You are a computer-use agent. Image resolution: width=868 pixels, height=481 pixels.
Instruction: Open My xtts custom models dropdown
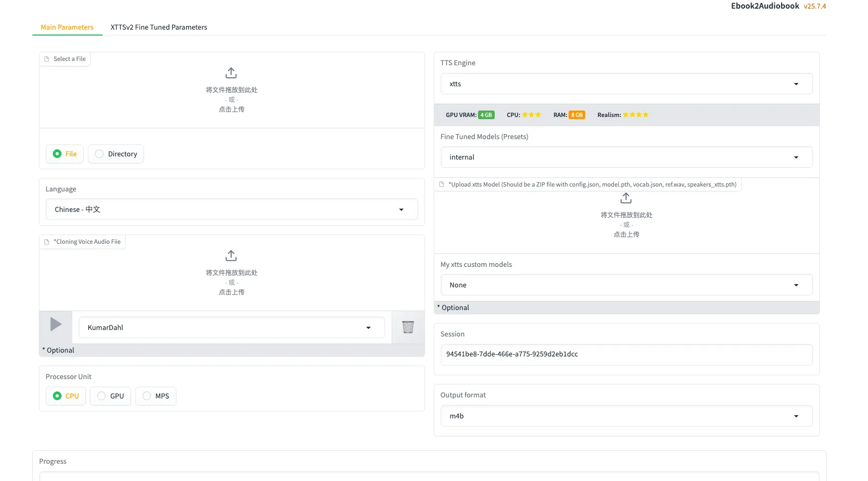(626, 285)
